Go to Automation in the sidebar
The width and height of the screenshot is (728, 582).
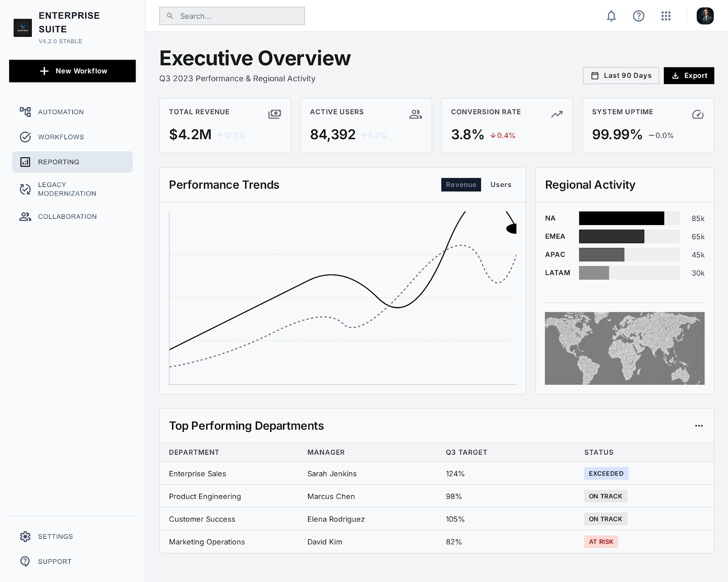pyautogui.click(x=72, y=112)
